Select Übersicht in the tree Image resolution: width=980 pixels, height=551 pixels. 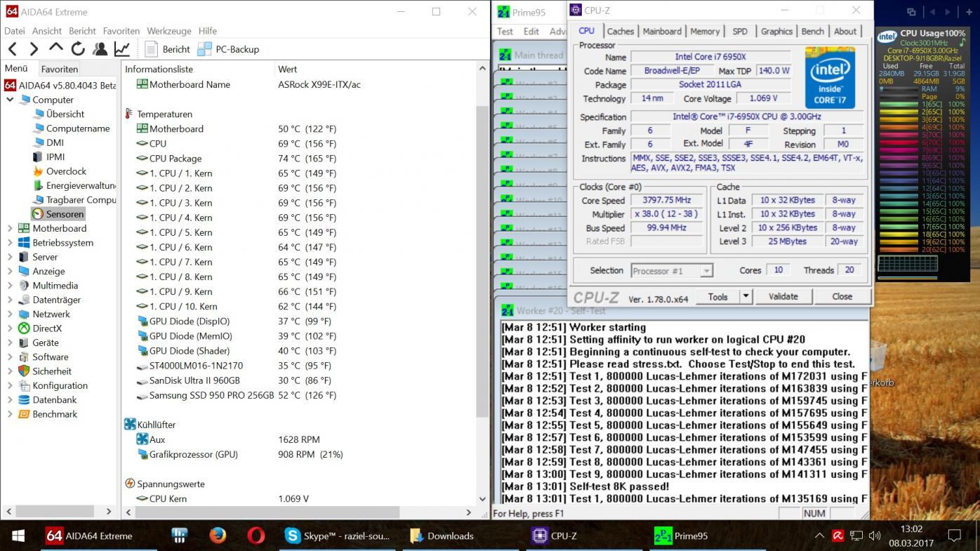pyautogui.click(x=65, y=114)
